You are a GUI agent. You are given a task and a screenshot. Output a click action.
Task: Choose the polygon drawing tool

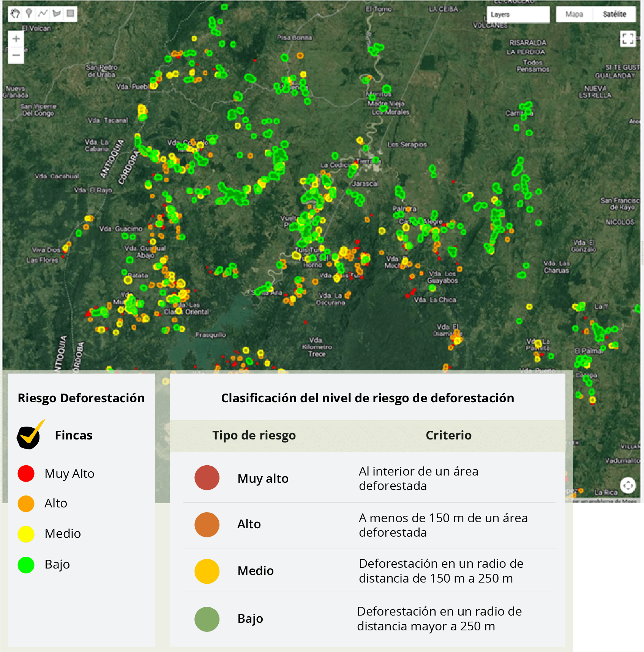(57, 14)
